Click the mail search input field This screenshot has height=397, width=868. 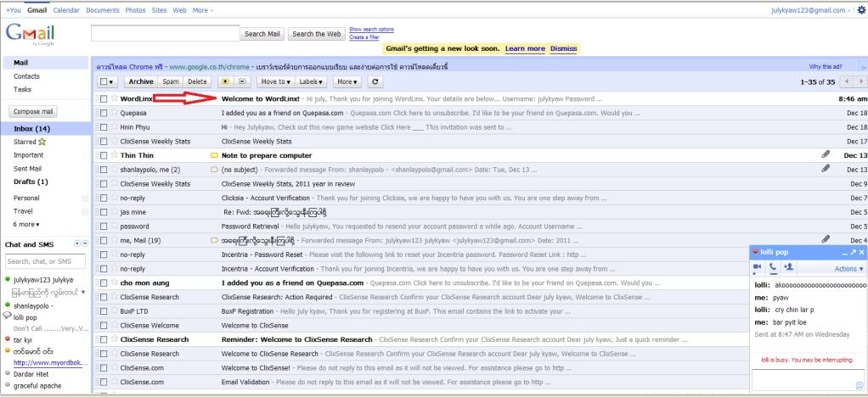pos(166,33)
